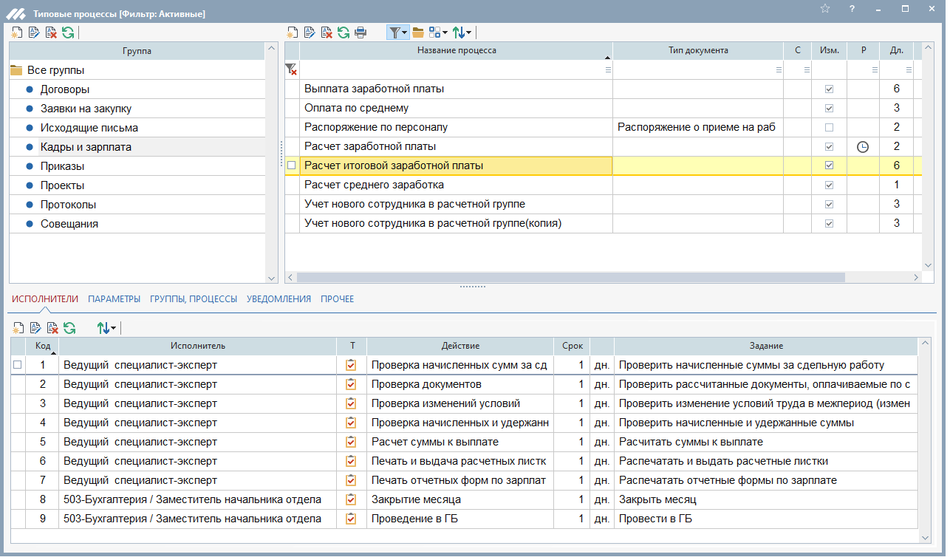
Task: Refresh the process list
Action: [344, 33]
